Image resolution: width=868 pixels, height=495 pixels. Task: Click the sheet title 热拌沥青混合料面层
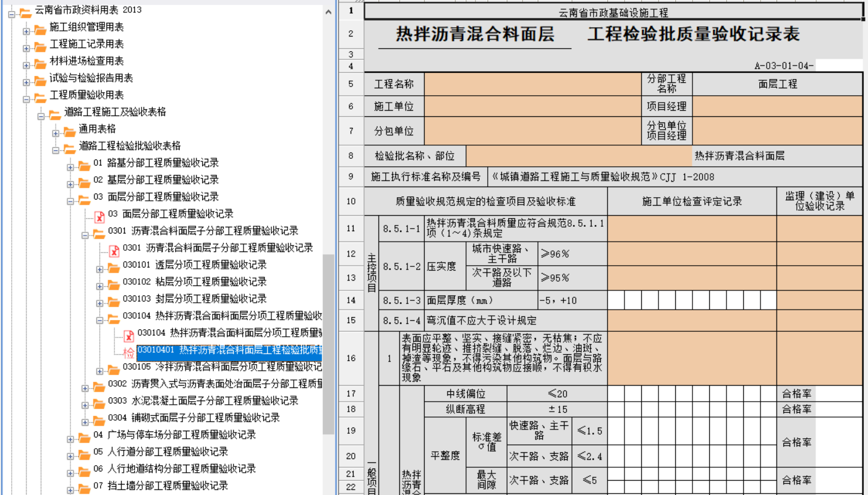[475, 35]
